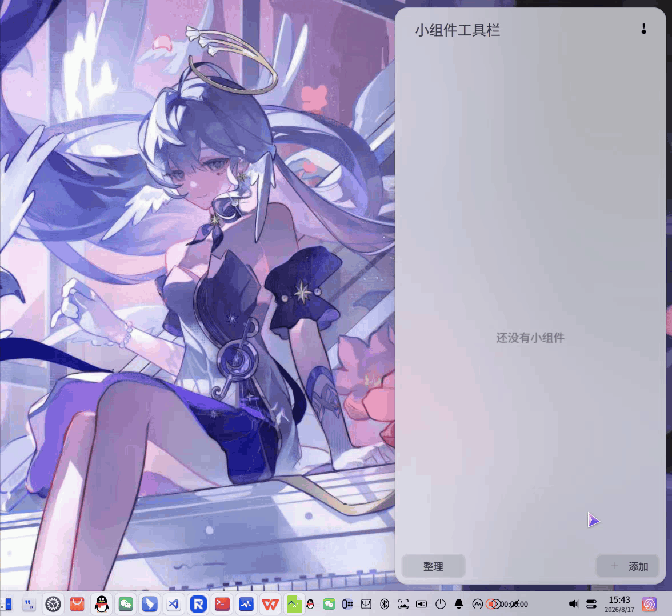Open the notification bell icon

coord(458,604)
